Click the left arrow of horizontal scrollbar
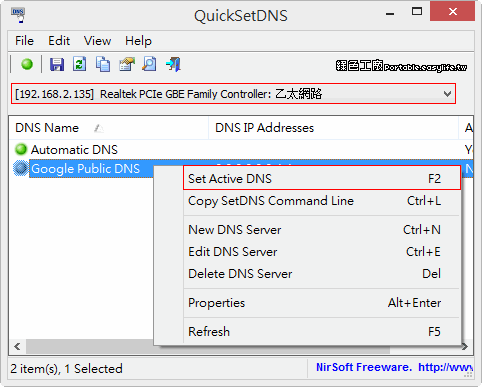 click(x=17, y=347)
